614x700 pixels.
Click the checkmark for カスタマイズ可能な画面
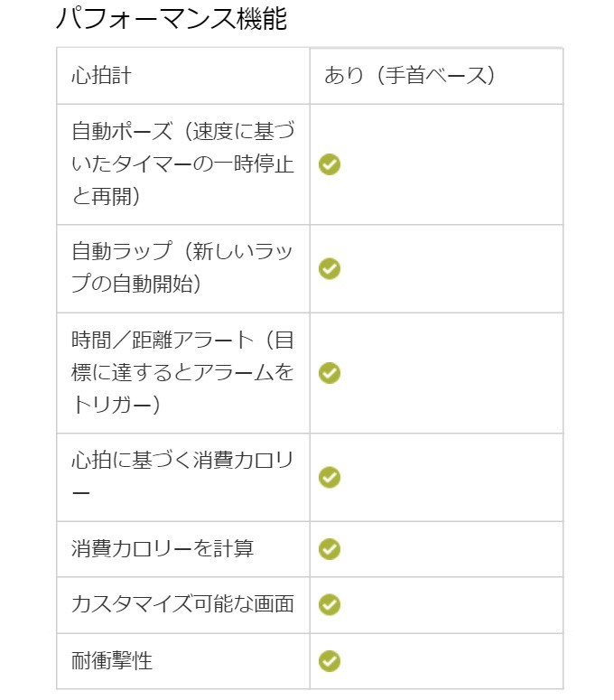click(330, 605)
